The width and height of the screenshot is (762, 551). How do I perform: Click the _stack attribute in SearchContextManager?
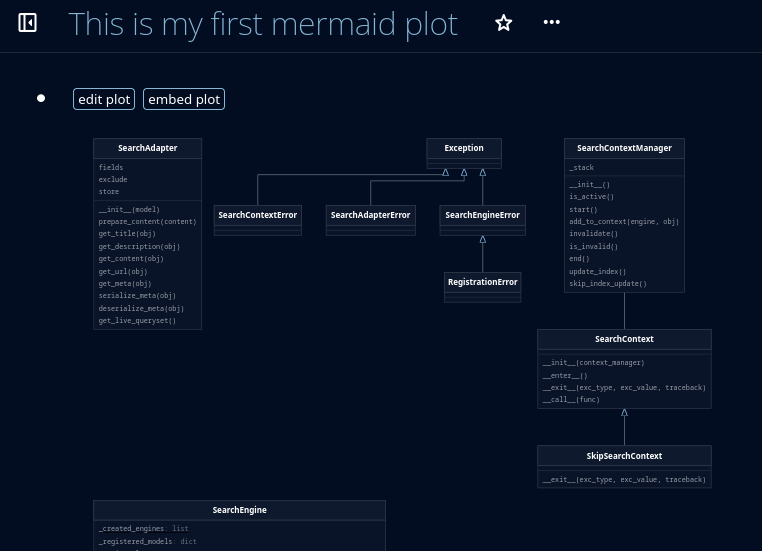(x=581, y=167)
